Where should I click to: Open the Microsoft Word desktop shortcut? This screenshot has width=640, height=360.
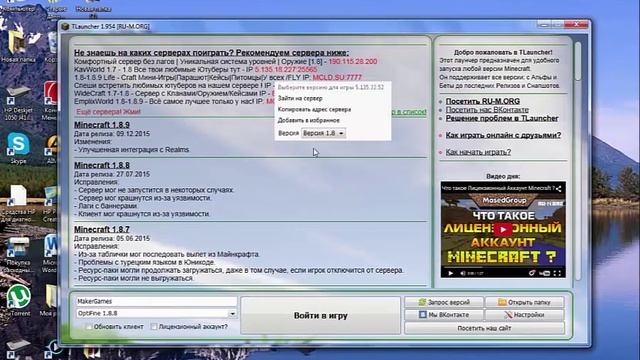pos(51,253)
